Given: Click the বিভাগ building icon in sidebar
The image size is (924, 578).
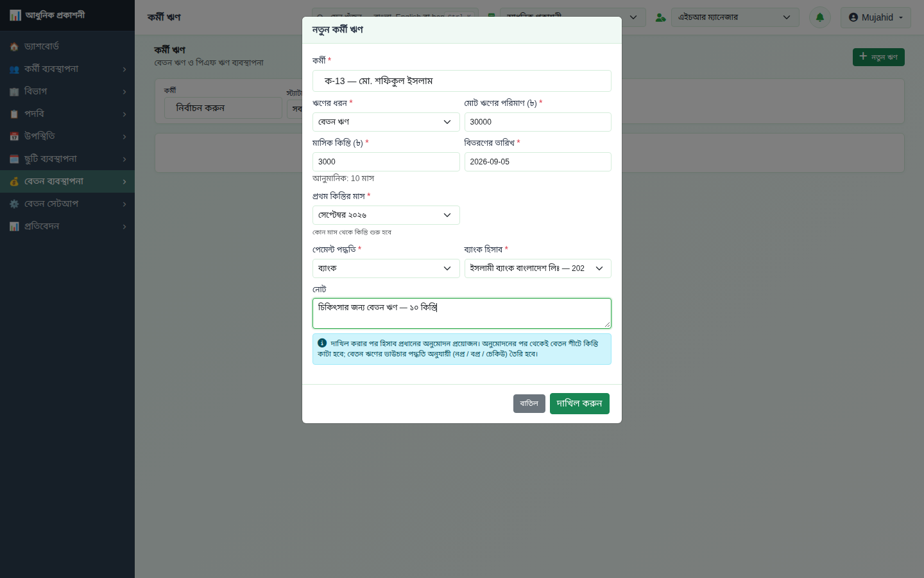Looking at the screenshot, I should [x=14, y=92].
